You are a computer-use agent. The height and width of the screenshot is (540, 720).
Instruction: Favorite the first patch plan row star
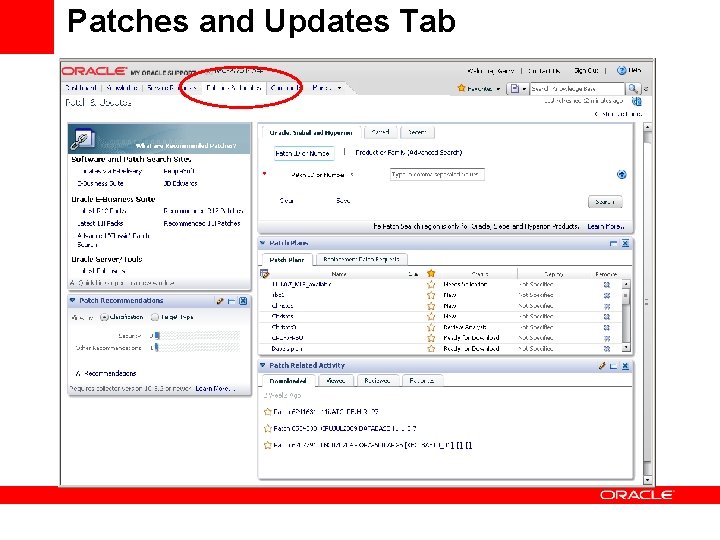(431, 284)
